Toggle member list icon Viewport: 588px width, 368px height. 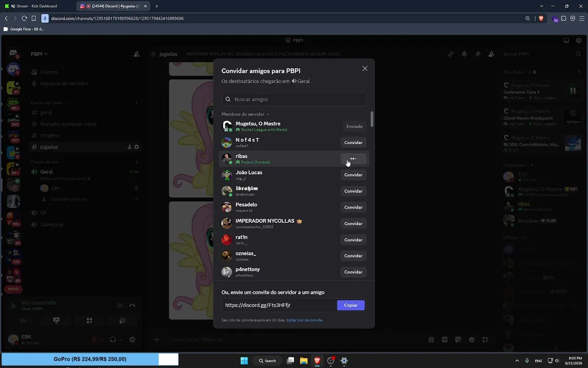(491, 54)
